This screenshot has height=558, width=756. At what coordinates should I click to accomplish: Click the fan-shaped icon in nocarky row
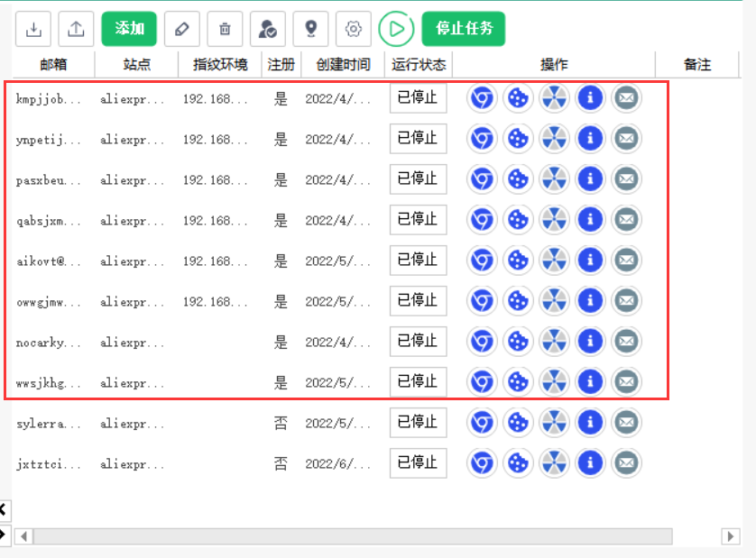pyautogui.click(x=555, y=341)
